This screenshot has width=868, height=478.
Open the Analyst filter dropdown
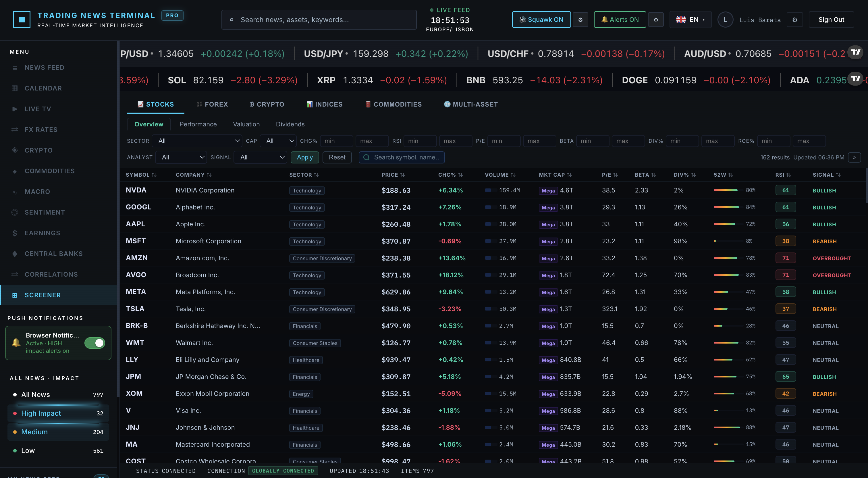coord(181,157)
